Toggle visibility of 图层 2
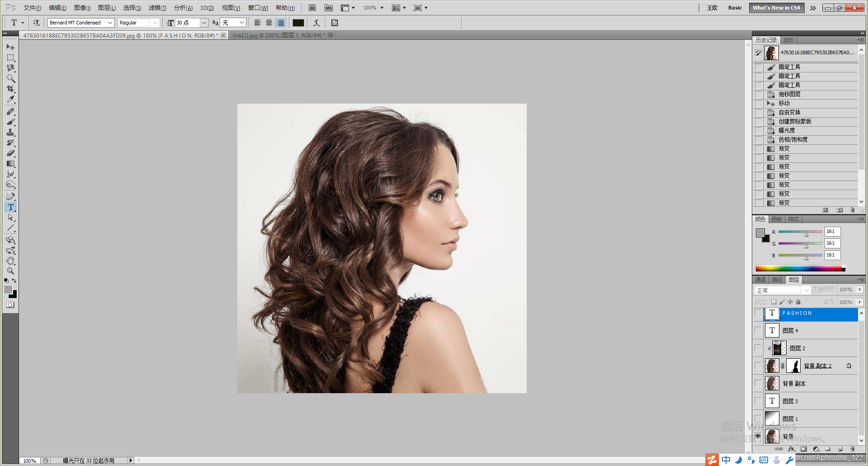The image size is (868, 466). [x=758, y=348]
